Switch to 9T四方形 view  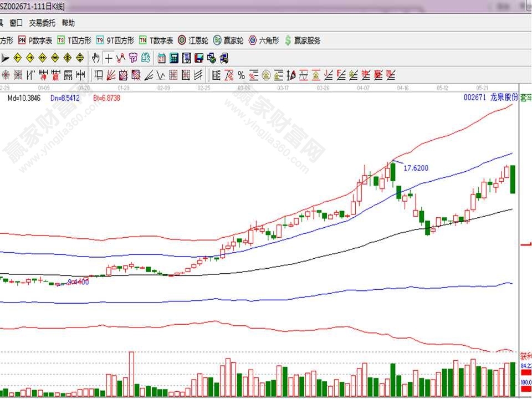[115, 40]
